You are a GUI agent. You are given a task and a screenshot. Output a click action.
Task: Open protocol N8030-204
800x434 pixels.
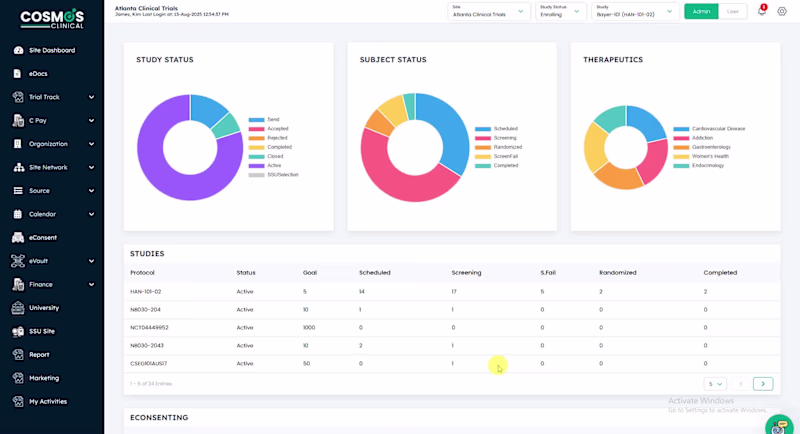pos(145,310)
